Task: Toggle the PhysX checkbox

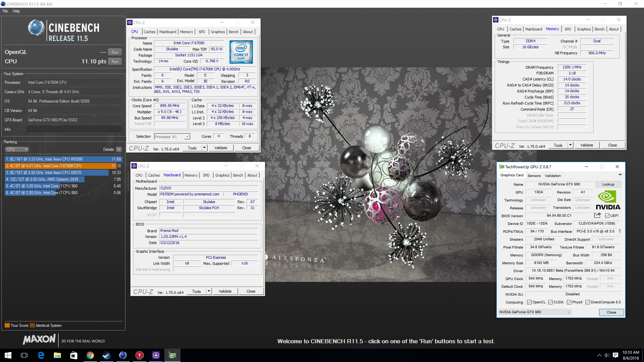Action: click(569, 302)
